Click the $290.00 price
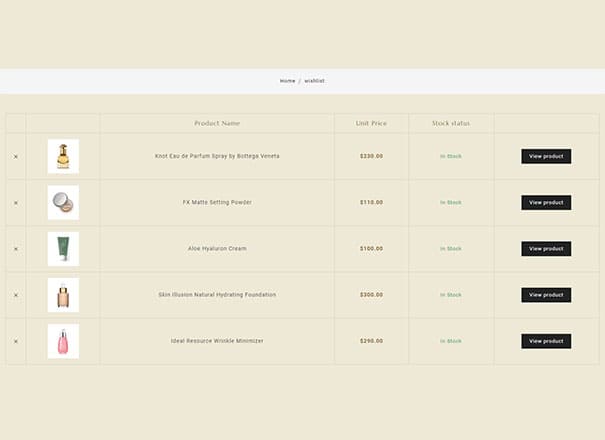Viewport: 605px width, 440px height. [x=372, y=341]
